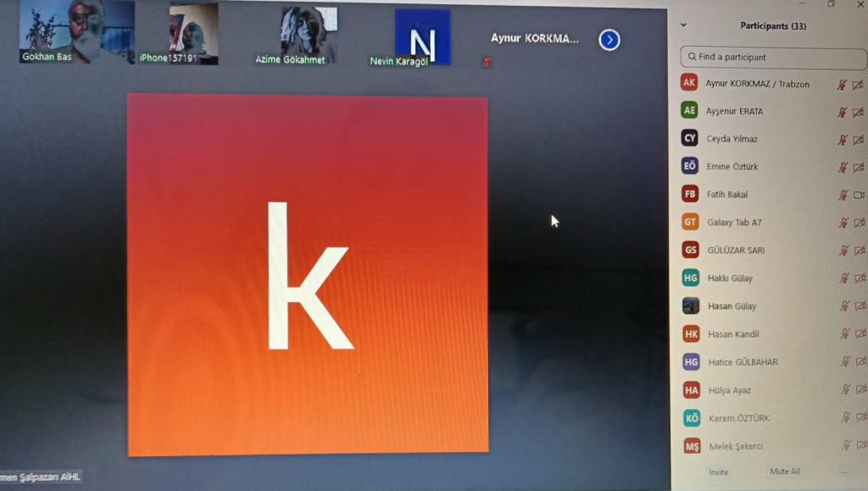Click the camera icon for Aynur KORKMAZ / Trabzon
This screenshot has height=491, width=868.
[x=858, y=84]
